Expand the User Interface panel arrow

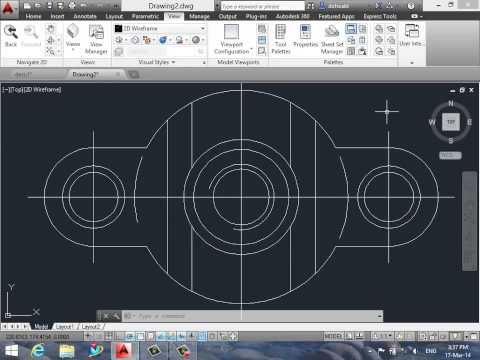412,62
